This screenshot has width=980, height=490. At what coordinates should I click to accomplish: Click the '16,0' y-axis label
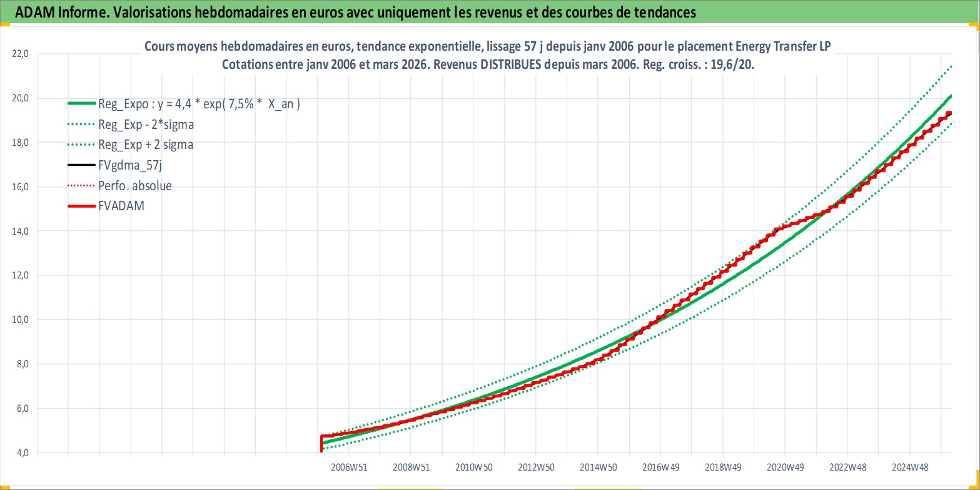pyautogui.click(x=21, y=186)
